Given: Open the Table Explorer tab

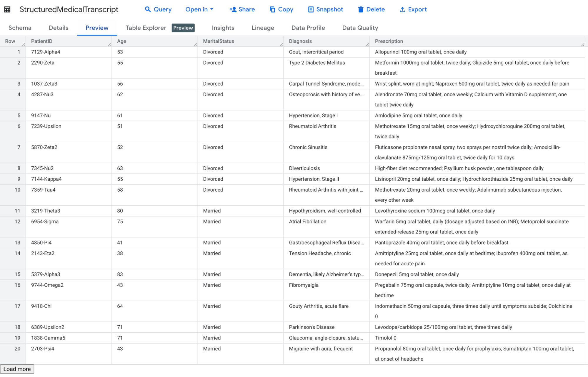Looking at the screenshot, I should (146, 28).
